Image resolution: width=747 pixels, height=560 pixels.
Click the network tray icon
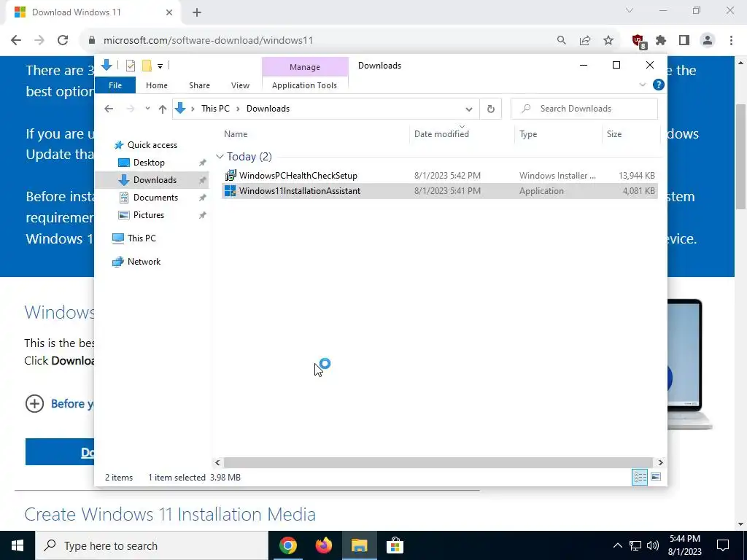click(635, 545)
